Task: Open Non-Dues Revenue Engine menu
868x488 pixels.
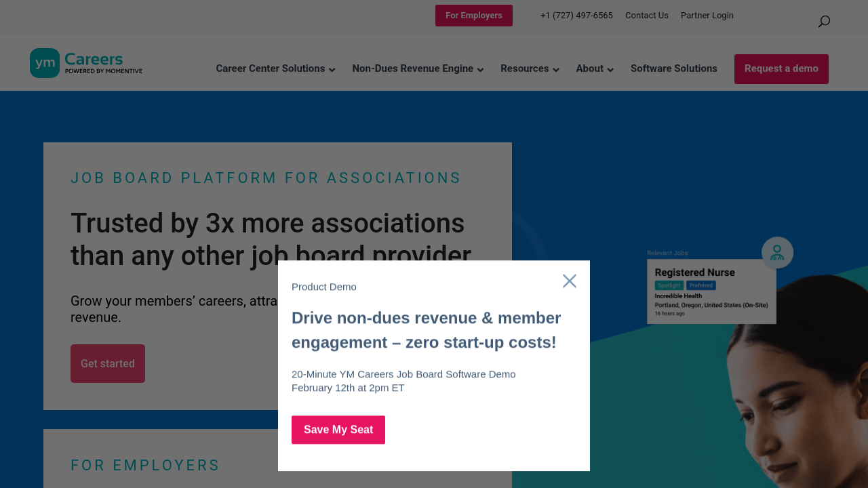Action: [418, 68]
